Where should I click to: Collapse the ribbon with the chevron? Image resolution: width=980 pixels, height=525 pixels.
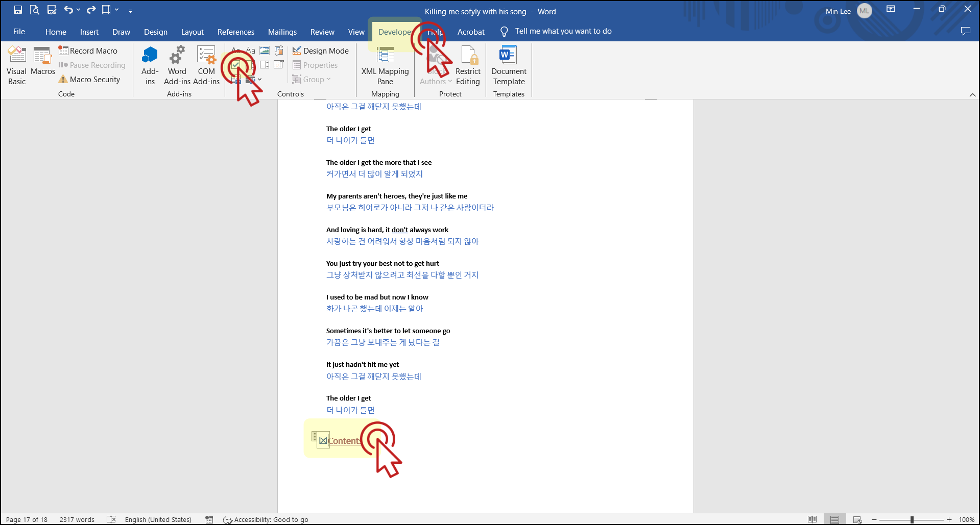(x=972, y=94)
